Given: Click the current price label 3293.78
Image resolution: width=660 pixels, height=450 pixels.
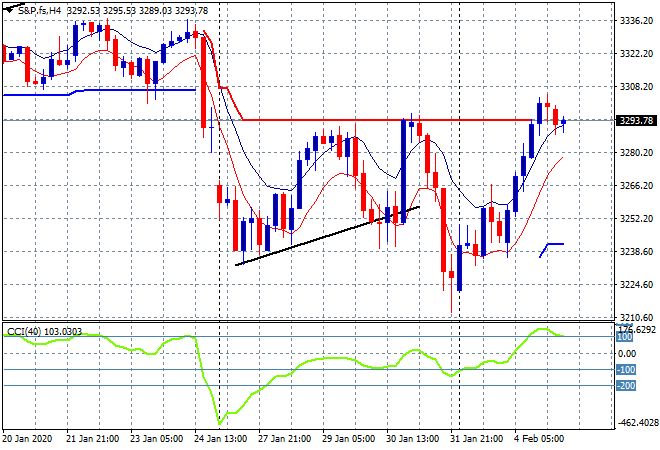Looking at the screenshot, I should click(636, 121).
